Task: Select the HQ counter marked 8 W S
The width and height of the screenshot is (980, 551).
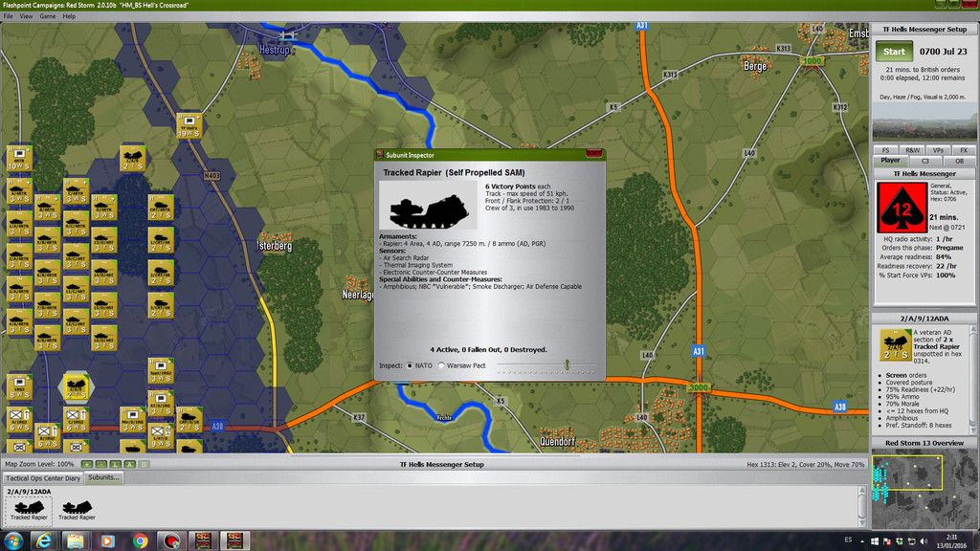Action: coord(19,386)
